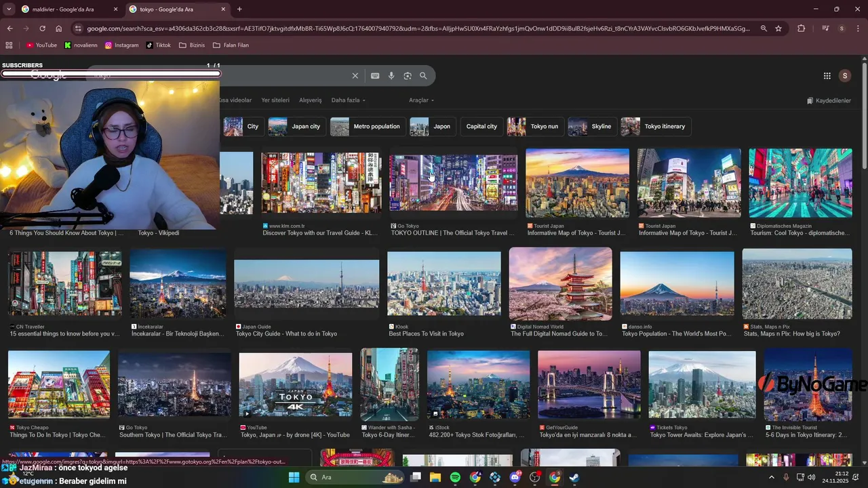Select the Tokyo nun filter chip
Viewport: 868px width, 488px height.
534,127
